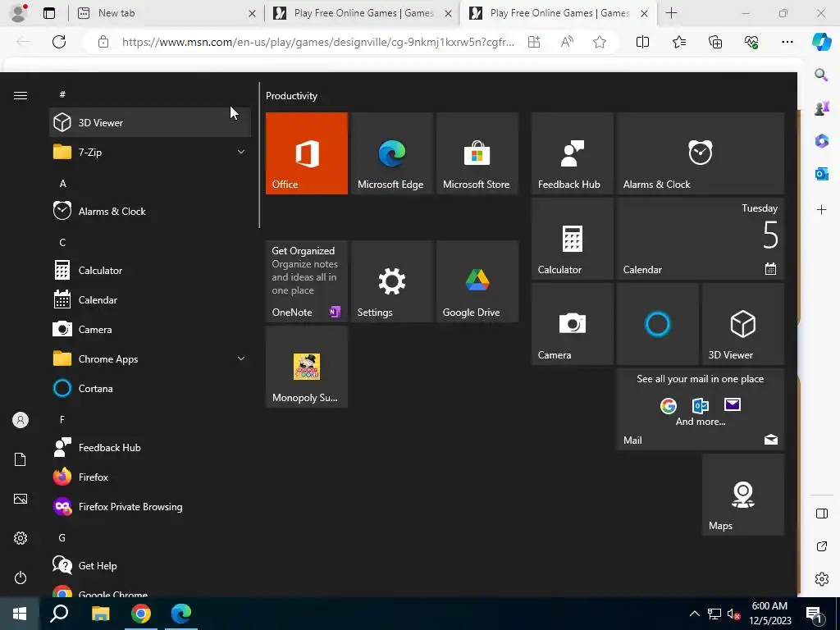Open Alarms & Clock from the app list
Screen dimensions: 840x630
click(x=150, y=211)
